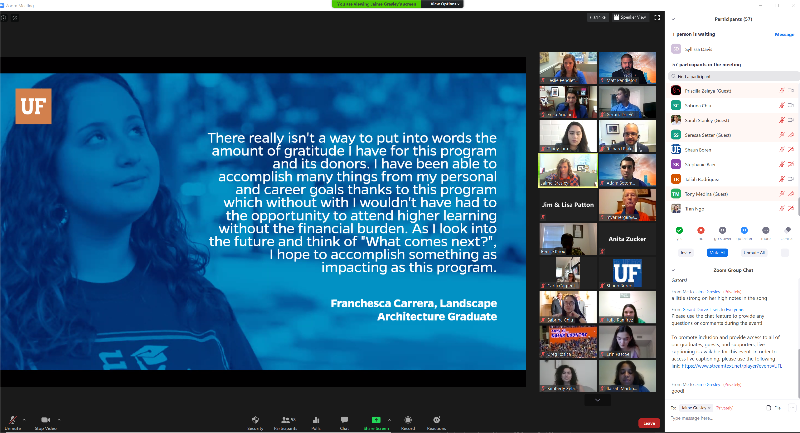Toggle microphone for UF avatar participant row

pos(782,149)
